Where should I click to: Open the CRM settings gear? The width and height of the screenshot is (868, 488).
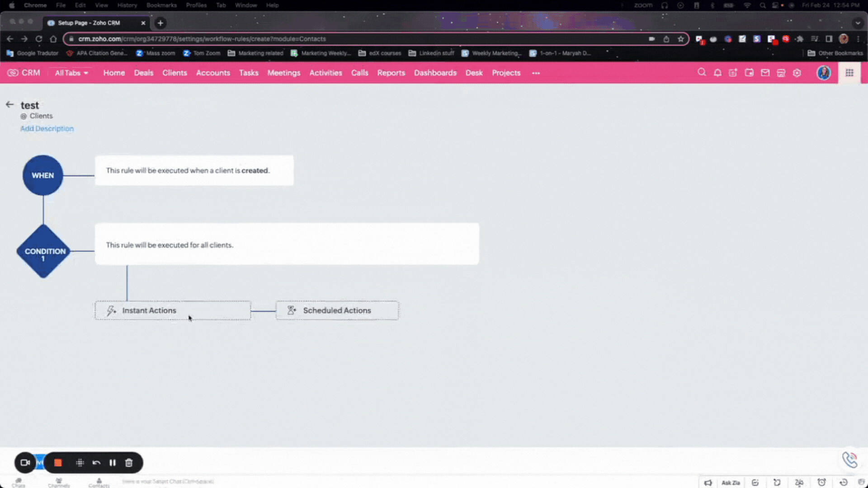pos(797,73)
